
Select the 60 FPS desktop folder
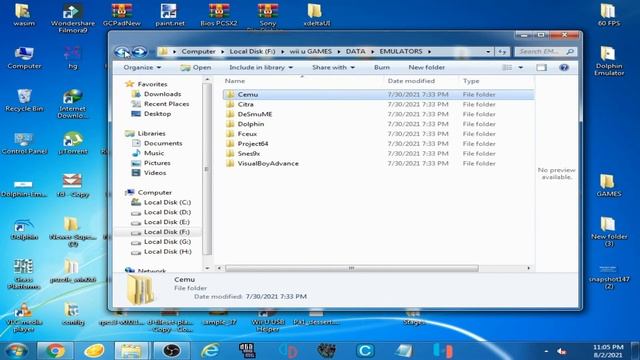[x=609, y=15]
